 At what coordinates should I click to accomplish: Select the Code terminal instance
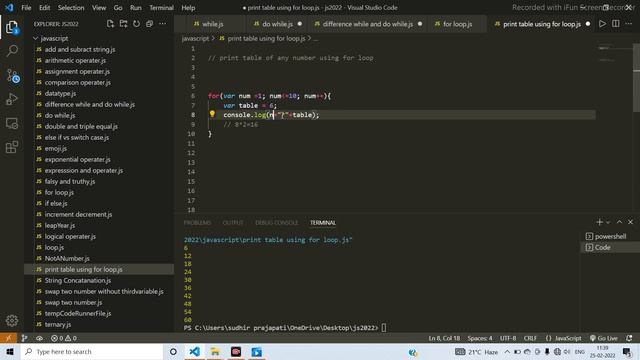[x=610, y=247]
